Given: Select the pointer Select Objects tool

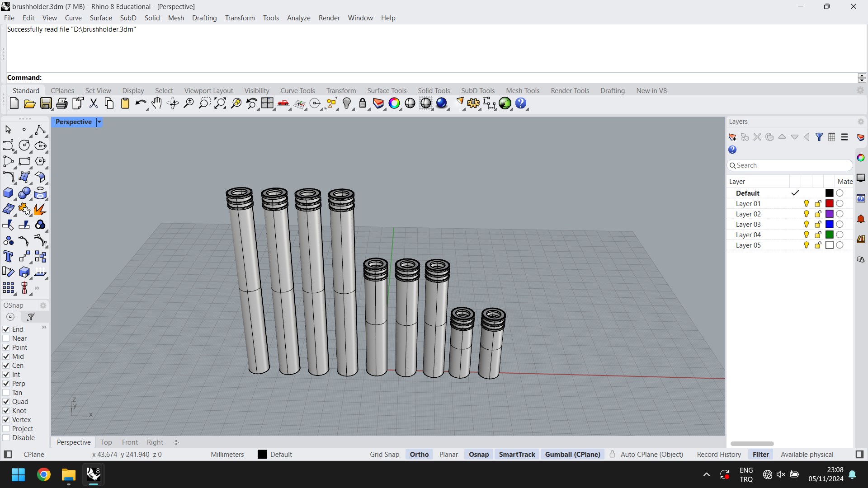Looking at the screenshot, I should 8,130.
